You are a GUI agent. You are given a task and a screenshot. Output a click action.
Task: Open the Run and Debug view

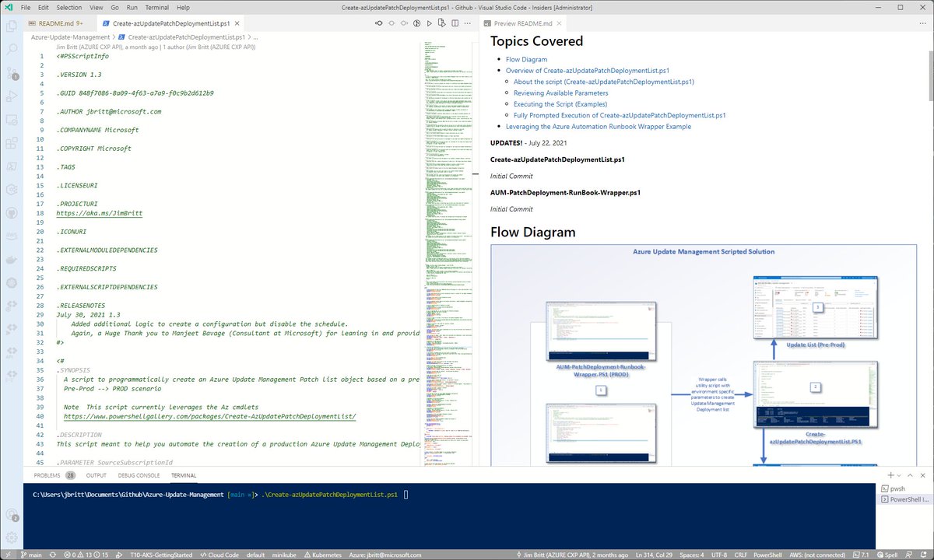point(12,96)
